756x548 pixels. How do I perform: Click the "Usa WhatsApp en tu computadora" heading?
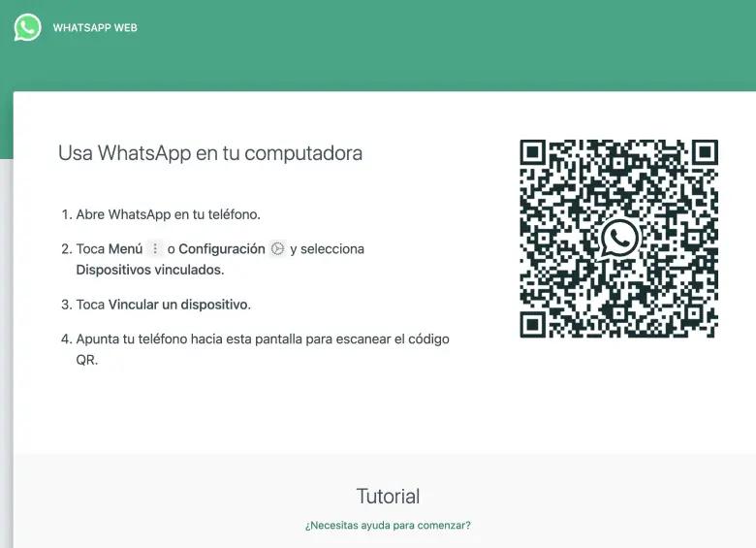[x=210, y=153]
